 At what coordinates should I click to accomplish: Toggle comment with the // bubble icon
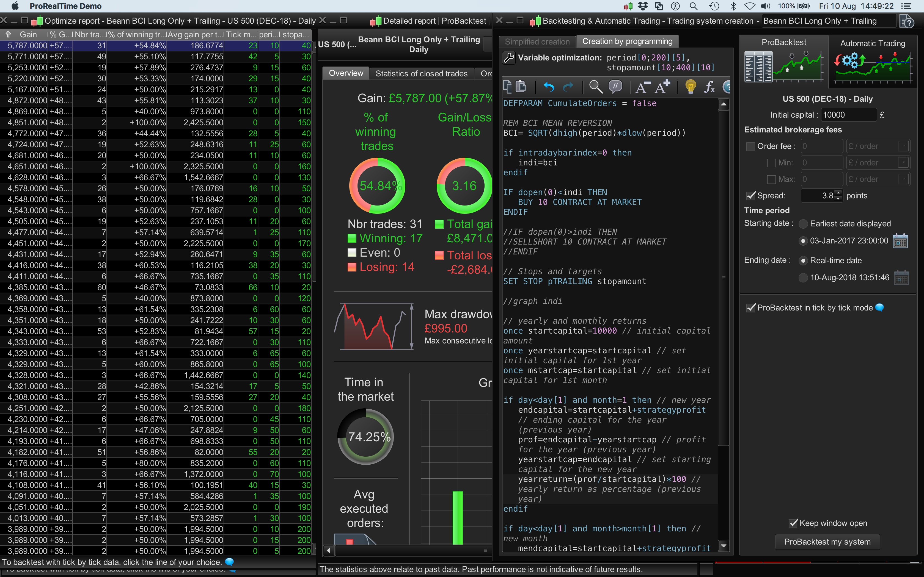tap(615, 87)
